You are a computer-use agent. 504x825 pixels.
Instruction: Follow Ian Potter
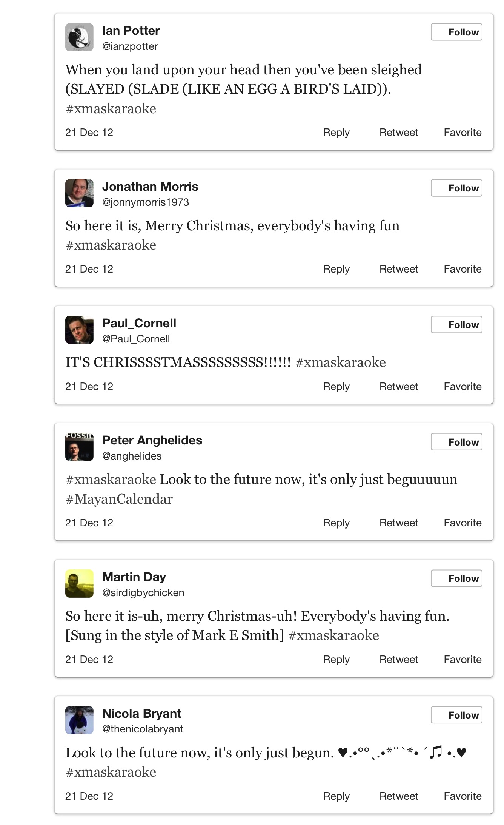click(x=456, y=32)
